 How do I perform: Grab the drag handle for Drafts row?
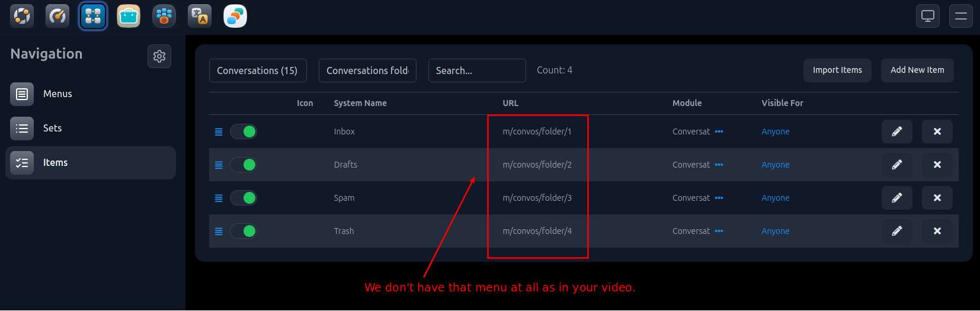[x=219, y=165]
